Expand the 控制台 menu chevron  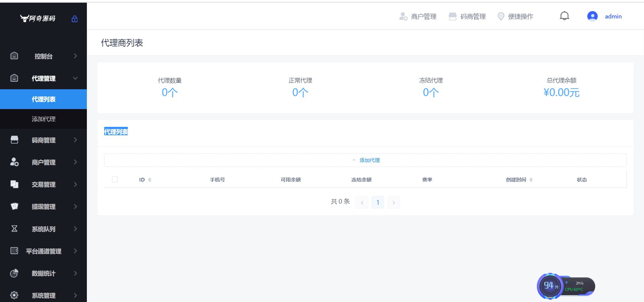point(75,56)
